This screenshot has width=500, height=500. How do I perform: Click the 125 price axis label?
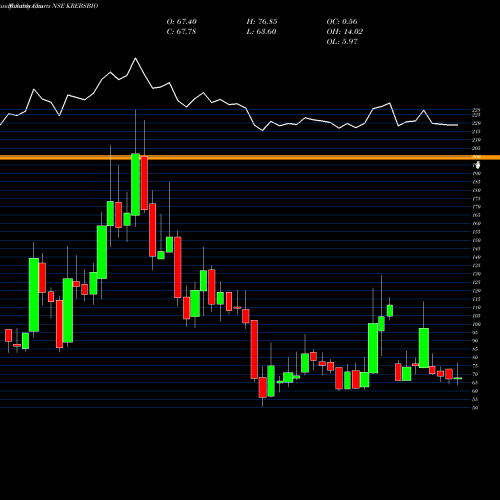tap(476, 282)
